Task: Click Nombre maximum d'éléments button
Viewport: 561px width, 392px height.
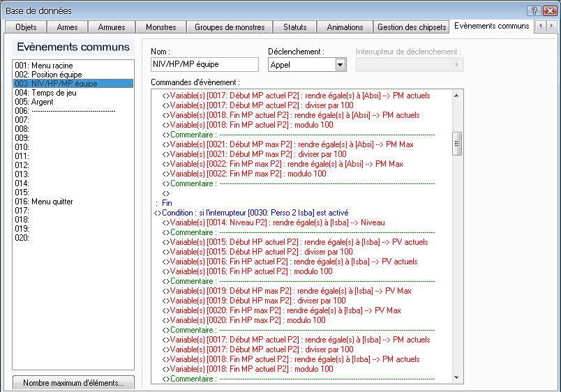Action: tap(73, 383)
